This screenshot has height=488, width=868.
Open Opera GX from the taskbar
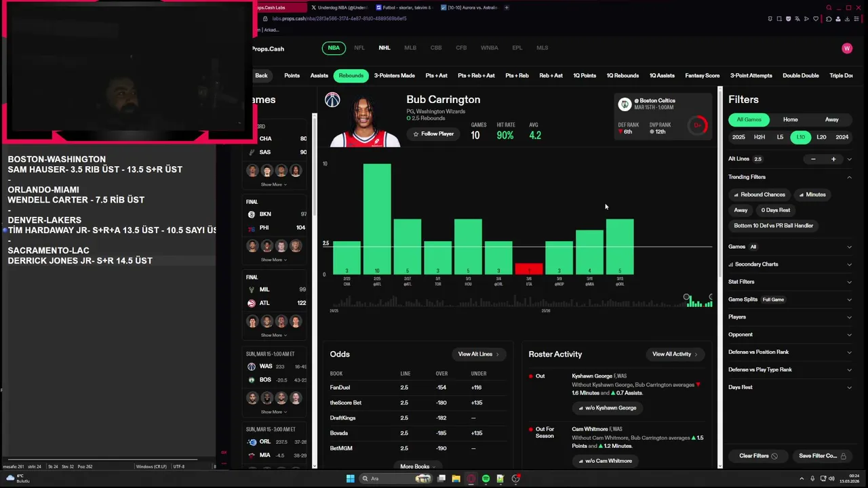471,479
